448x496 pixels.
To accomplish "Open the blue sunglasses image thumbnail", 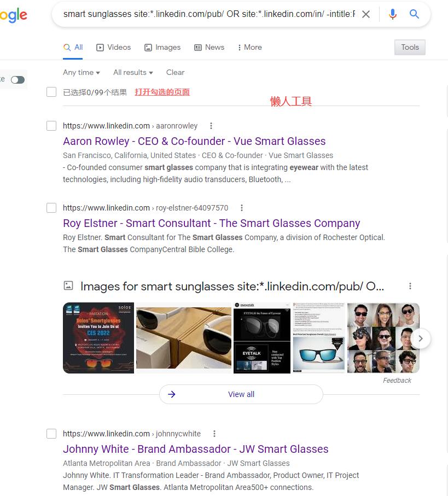I will 318,338.
